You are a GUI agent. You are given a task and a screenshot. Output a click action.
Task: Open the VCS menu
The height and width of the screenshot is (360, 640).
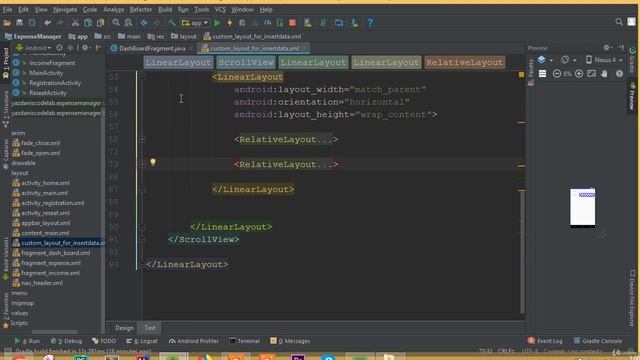220,9
